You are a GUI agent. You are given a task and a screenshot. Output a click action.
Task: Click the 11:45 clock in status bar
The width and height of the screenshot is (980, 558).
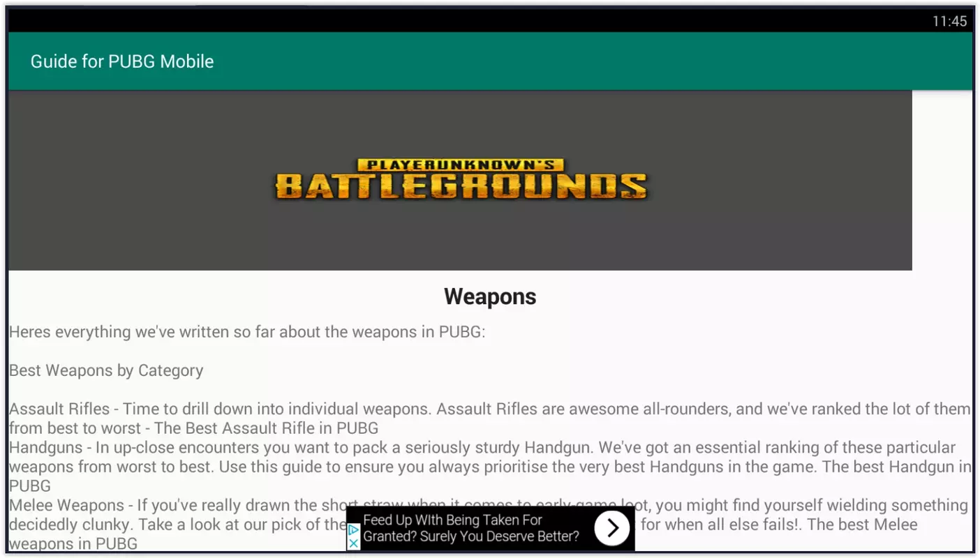click(x=949, y=22)
